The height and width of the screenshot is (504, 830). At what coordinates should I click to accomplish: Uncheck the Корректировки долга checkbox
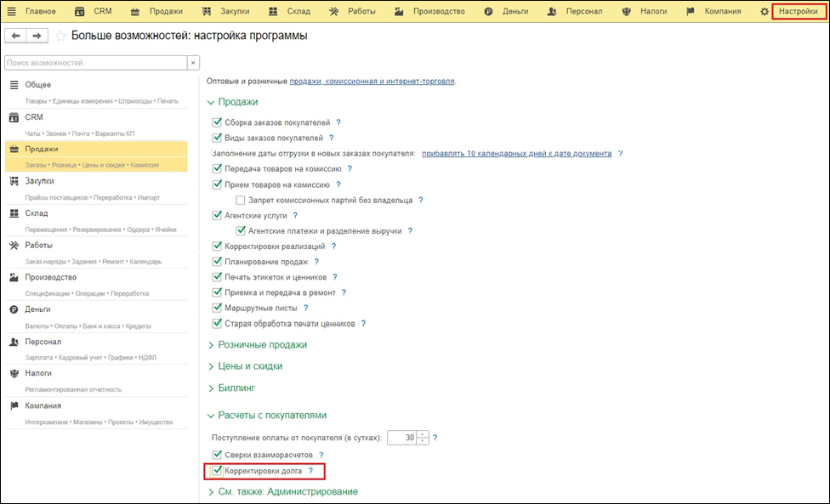point(217,471)
